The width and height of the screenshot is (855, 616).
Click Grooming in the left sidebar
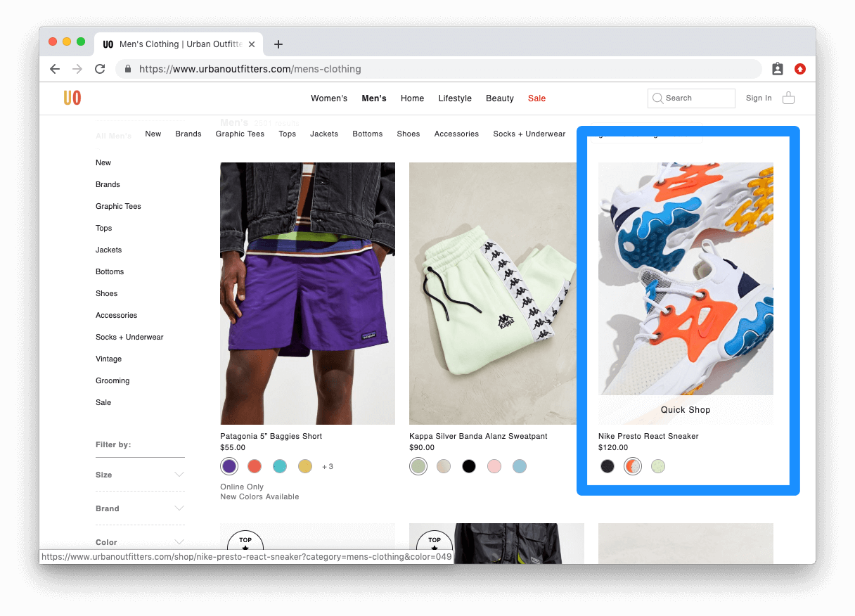[112, 380]
